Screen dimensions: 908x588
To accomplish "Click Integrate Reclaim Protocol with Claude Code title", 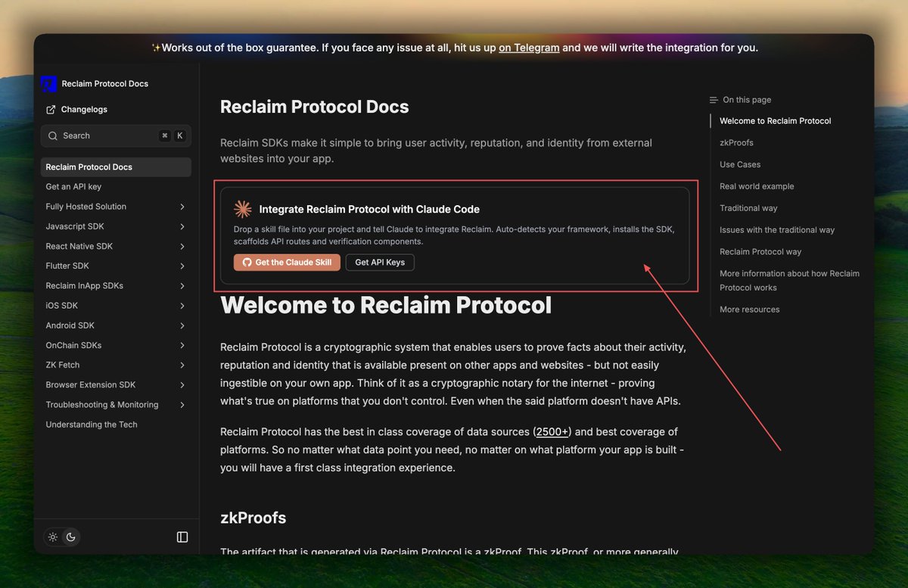I will [369, 210].
